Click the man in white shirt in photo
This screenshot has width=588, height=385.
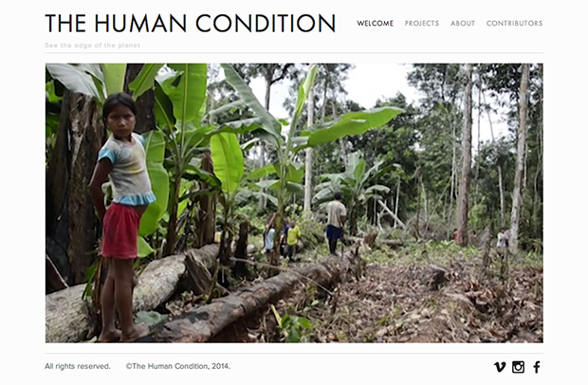[x=336, y=224]
